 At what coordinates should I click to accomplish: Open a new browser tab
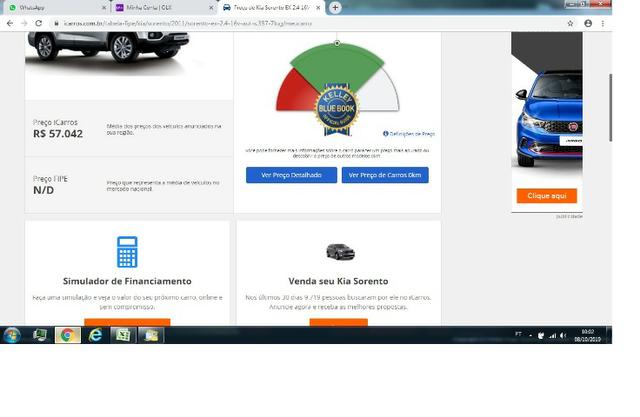(x=335, y=7)
